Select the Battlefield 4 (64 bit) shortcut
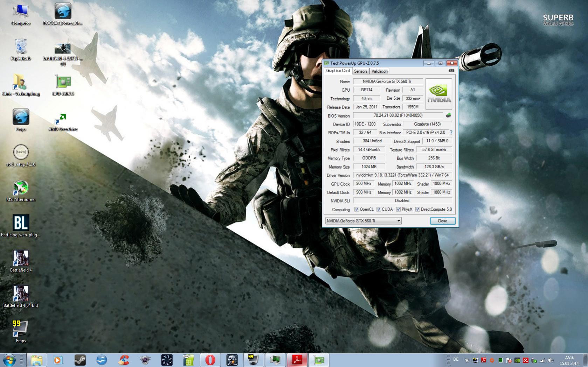Image resolution: width=588 pixels, height=367 pixels. click(21, 297)
